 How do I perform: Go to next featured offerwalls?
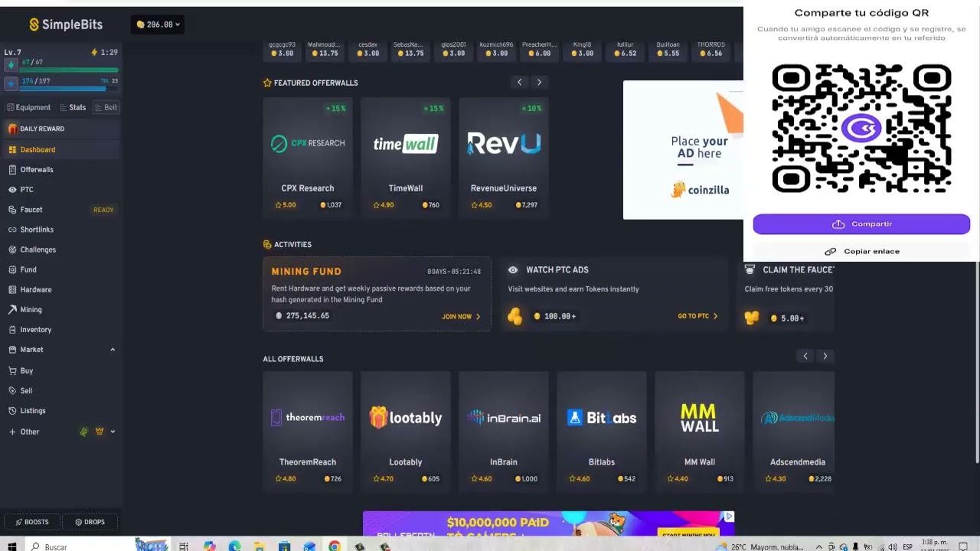[x=539, y=82]
